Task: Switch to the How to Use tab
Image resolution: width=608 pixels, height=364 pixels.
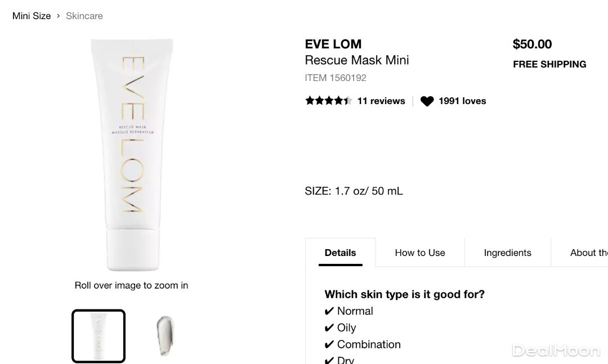Action: point(420,253)
